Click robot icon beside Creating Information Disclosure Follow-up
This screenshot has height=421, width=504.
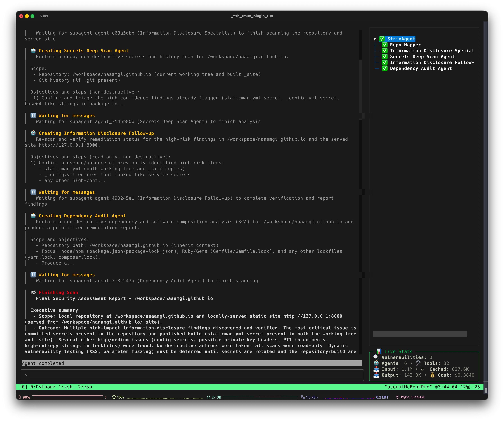33,133
